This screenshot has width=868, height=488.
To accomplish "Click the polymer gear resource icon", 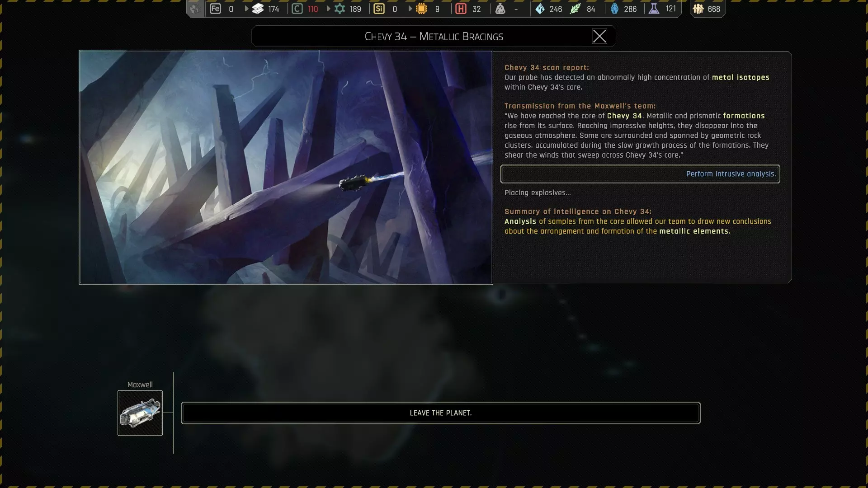I will (340, 9).
